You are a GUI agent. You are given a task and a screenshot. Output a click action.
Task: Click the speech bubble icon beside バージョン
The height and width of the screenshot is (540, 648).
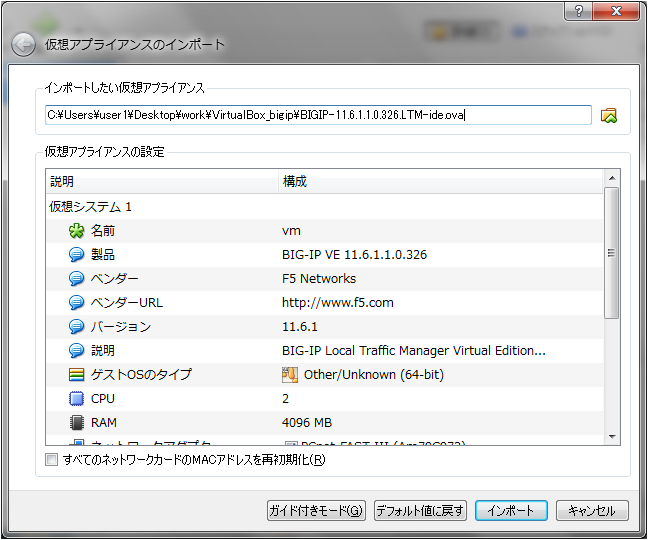pyautogui.click(x=76, y=326)
